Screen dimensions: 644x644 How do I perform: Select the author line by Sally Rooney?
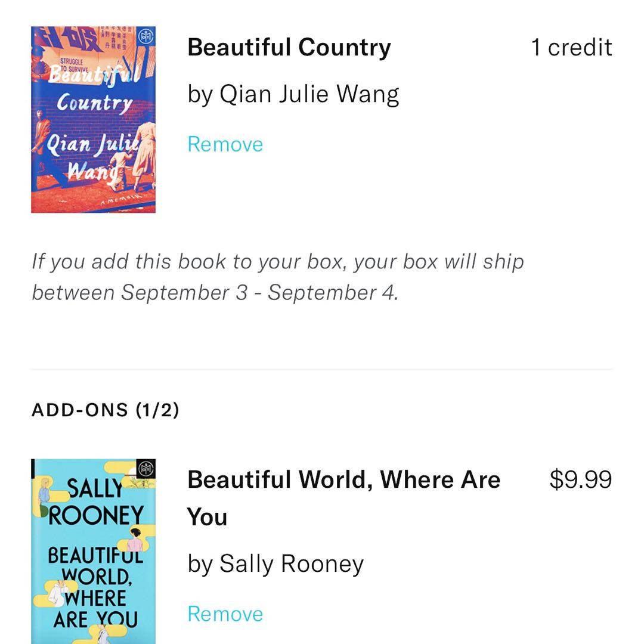[x=275, y=563]
